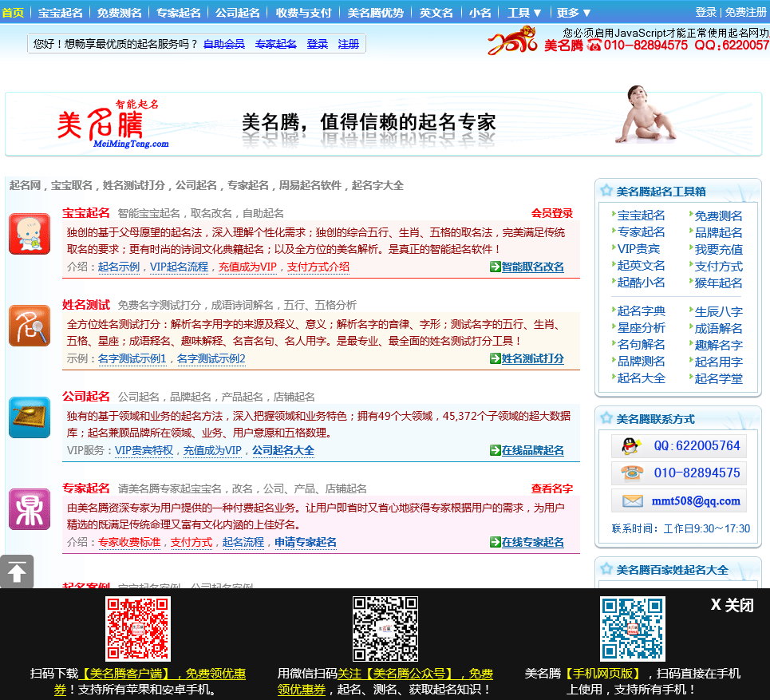Click the red 美名腾客户端 QR code
This screenshot has height=700, width=770.
click(x=138, y=629)
